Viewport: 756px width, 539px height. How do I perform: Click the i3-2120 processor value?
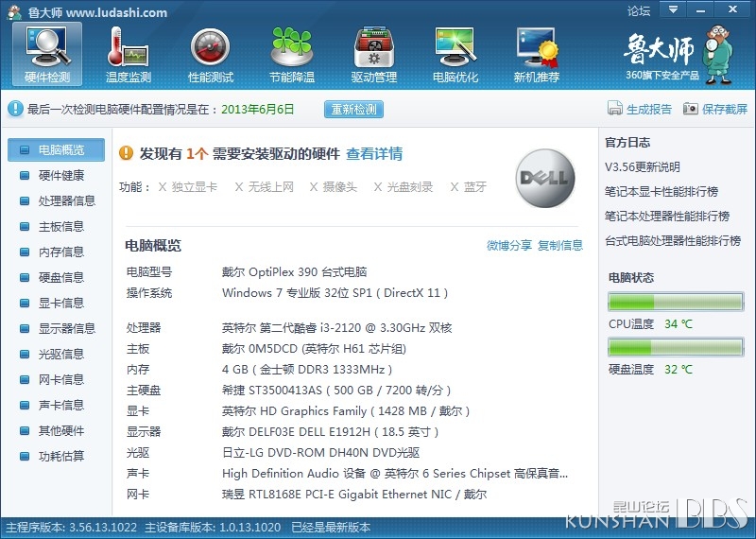point(337,328)
